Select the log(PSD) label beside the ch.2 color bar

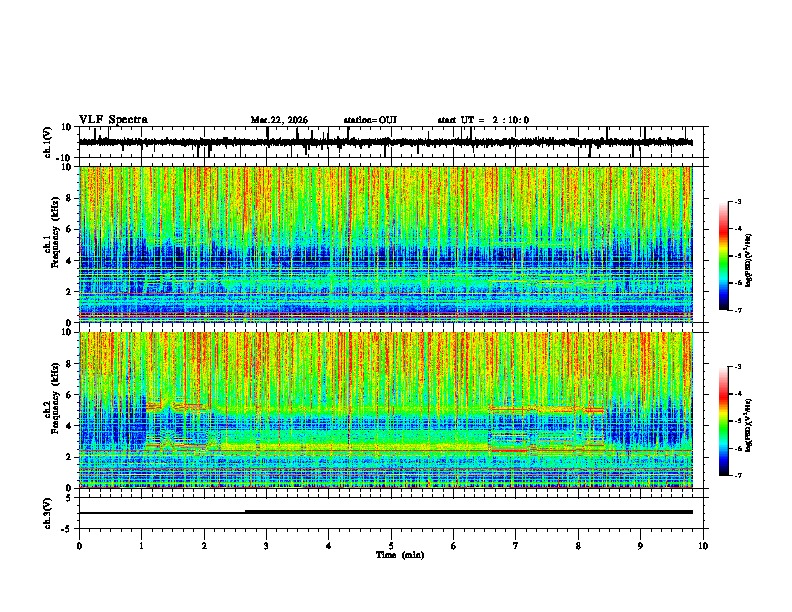[749, 425]
